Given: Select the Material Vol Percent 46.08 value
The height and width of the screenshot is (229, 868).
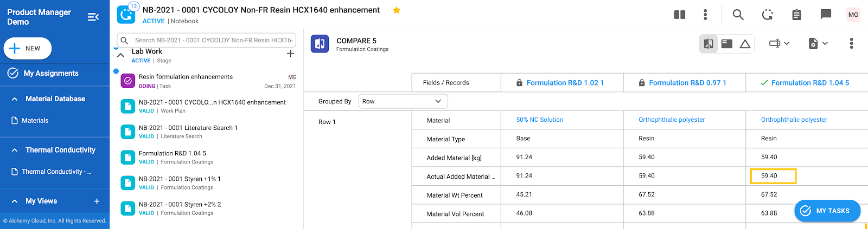Looking at the screenshot, I should pos(524,213).
